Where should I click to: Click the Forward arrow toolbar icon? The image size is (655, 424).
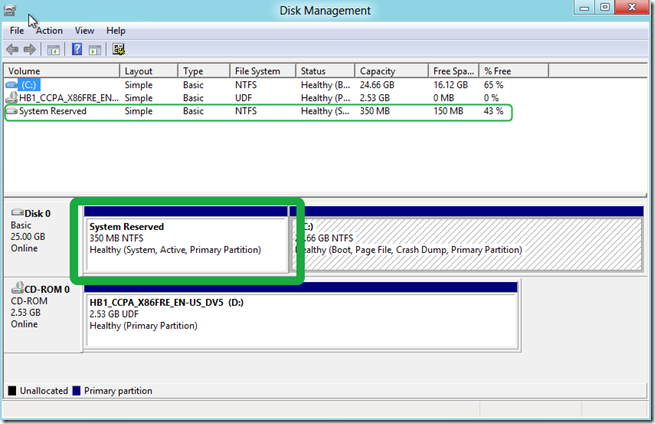pyautogui.click(x=30, y=50)
